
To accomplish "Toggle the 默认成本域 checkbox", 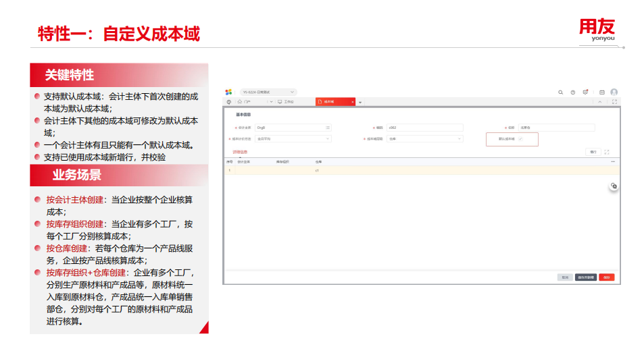I will (x=520, y=139).
